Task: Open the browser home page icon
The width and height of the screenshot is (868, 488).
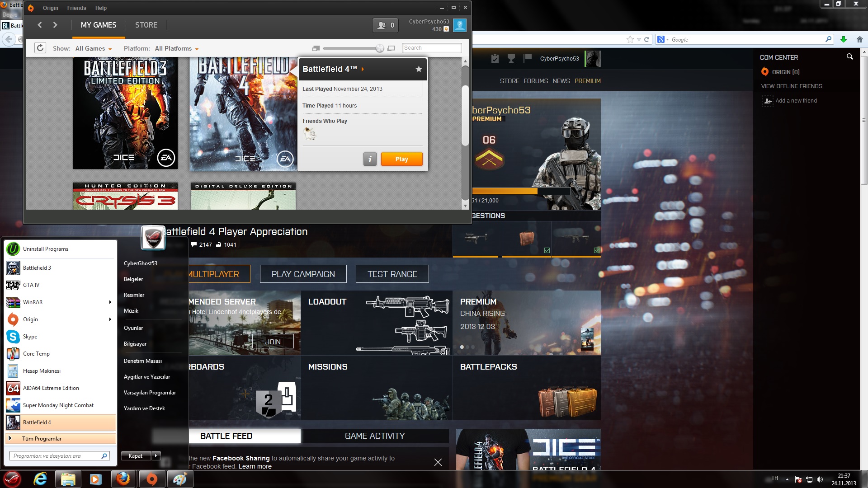Action: (x=860, y=40)
